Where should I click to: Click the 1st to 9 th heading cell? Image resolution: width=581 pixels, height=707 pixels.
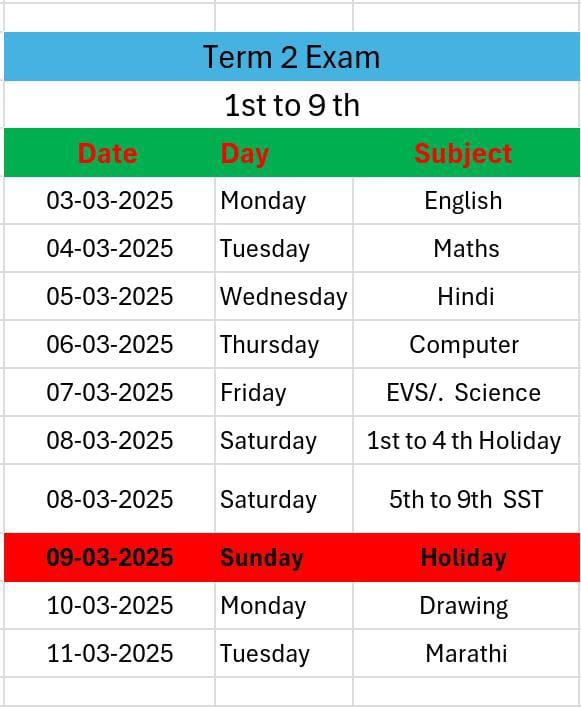coord(292,105)
